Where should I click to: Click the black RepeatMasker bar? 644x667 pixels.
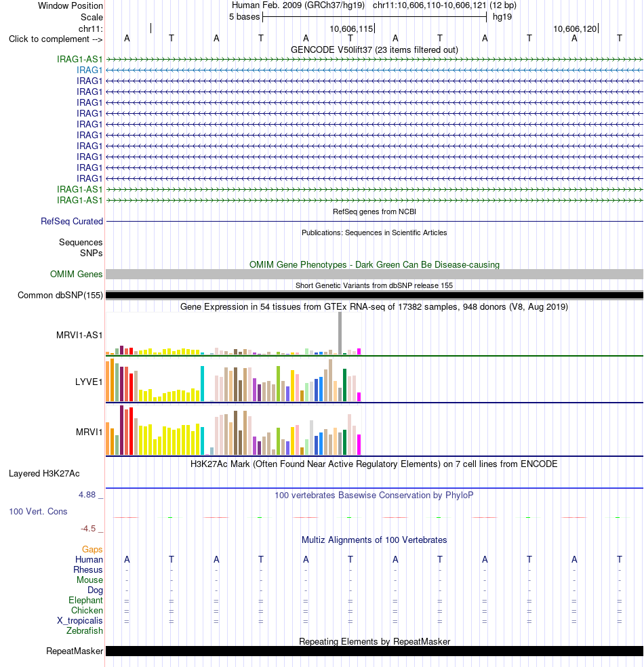click(374, 651)
